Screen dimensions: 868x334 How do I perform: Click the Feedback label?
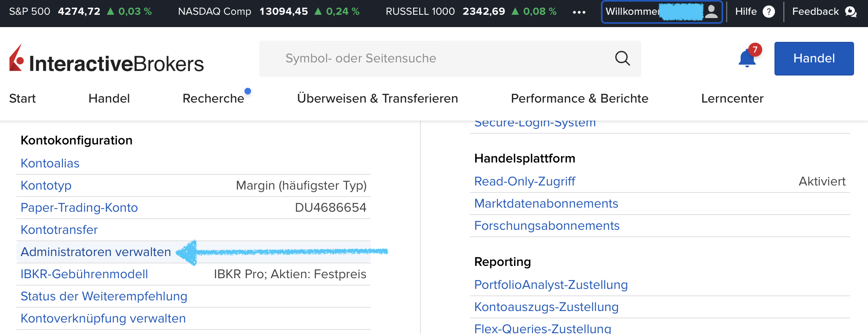(x=815, y=11)
